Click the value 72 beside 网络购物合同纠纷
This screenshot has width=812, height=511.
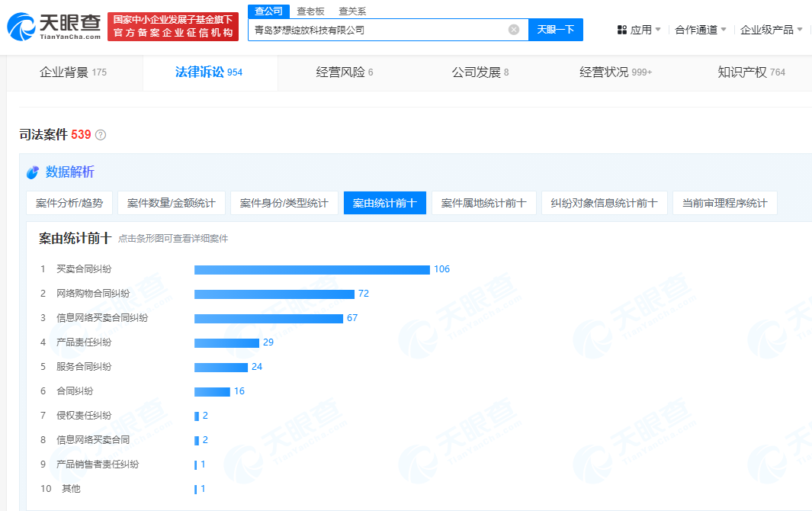(364, 294)
